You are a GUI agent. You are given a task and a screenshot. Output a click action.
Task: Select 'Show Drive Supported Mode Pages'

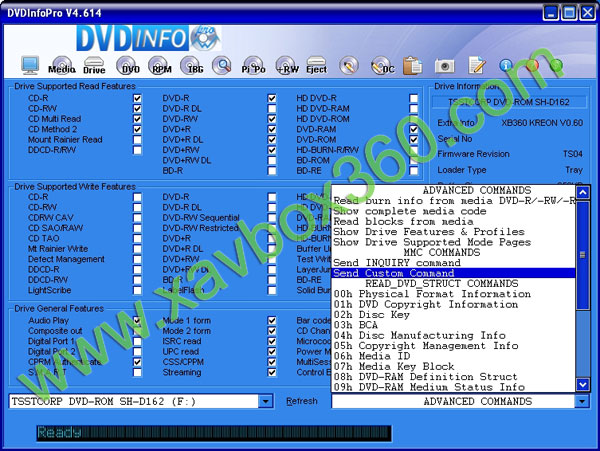453,242
